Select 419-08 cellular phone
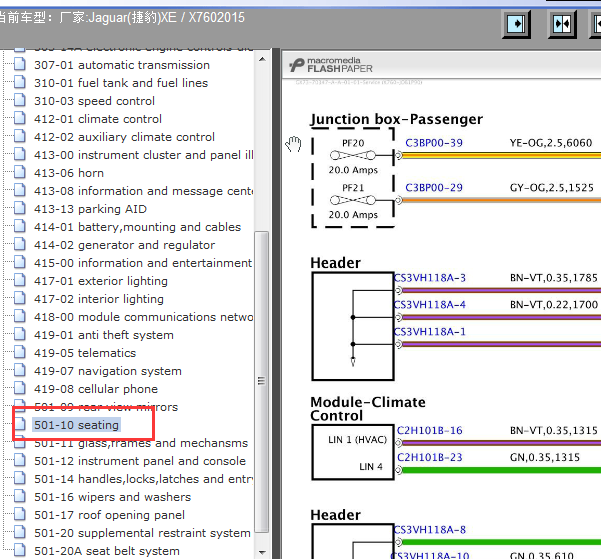 (96, 390)
